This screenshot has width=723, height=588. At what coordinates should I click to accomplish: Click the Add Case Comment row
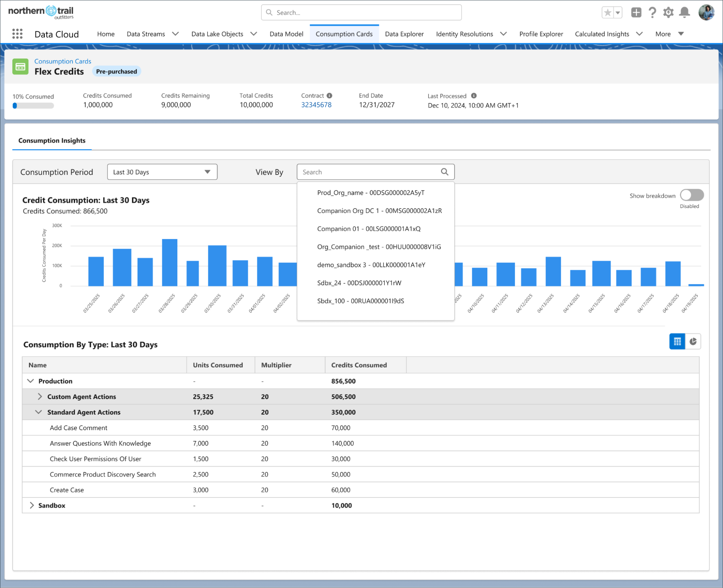click(361, 428)
